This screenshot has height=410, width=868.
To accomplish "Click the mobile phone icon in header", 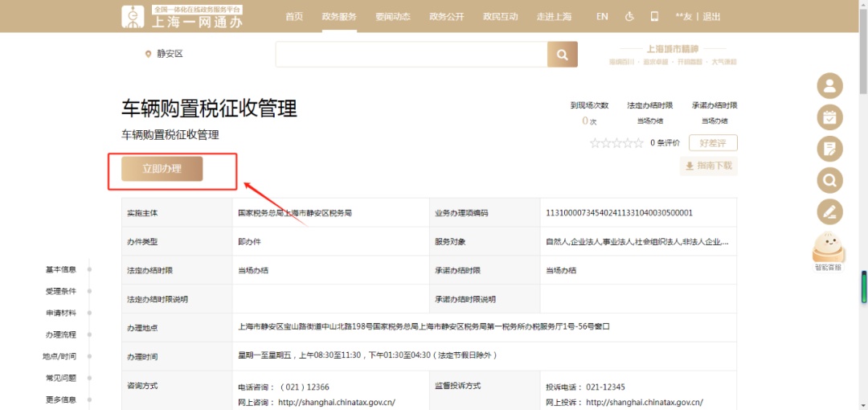I will coord(654,17).
